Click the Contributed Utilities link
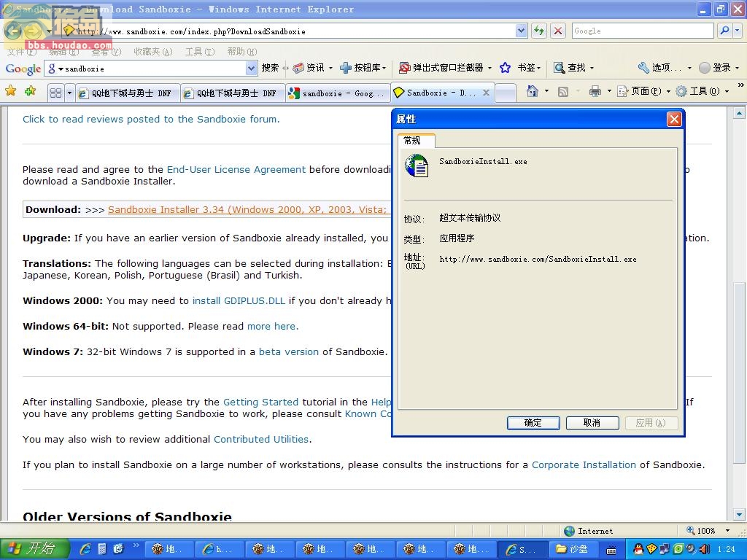 (261, 440)
